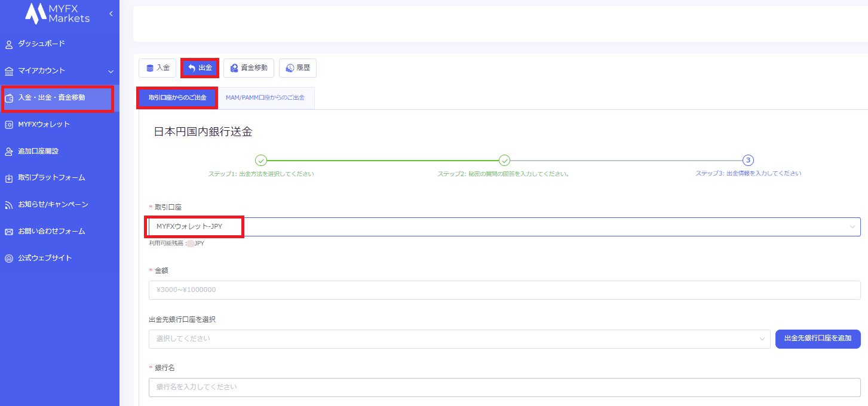Switch to 取引口座からのご出金 tab
Viewport: 868px width, 406px height.
pyautogui.click(x=177, y=98)
